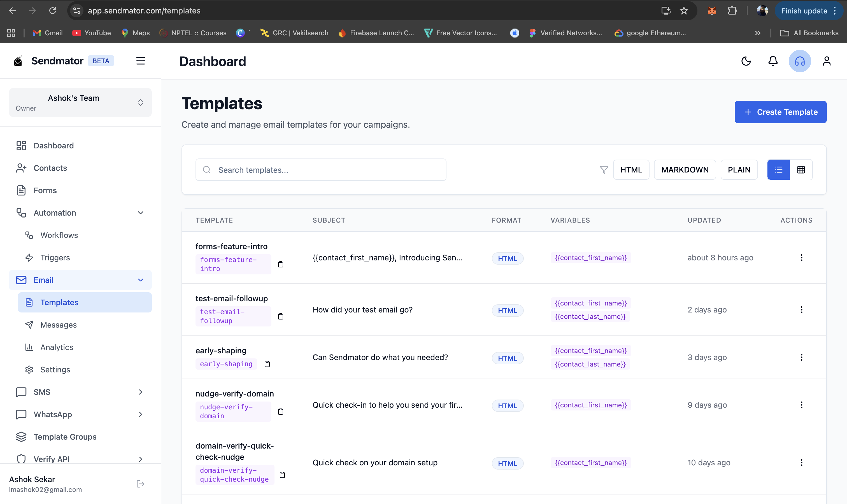847x504 pixels.
Task: Open actions menu for early-shaping template
Action: coord(802,357)
